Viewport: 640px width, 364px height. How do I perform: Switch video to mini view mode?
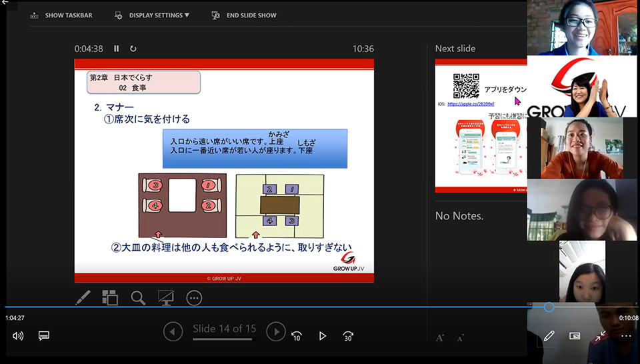point(574,336)
